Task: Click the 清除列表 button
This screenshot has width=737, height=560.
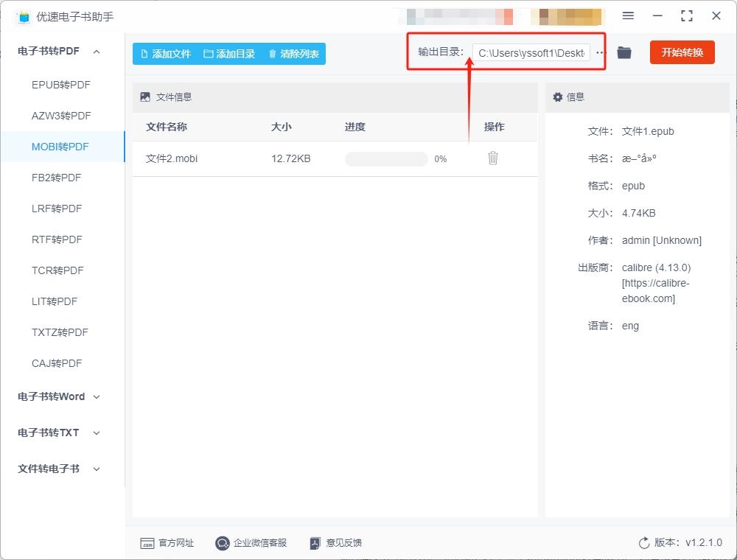Action: (x=294, y=54)
